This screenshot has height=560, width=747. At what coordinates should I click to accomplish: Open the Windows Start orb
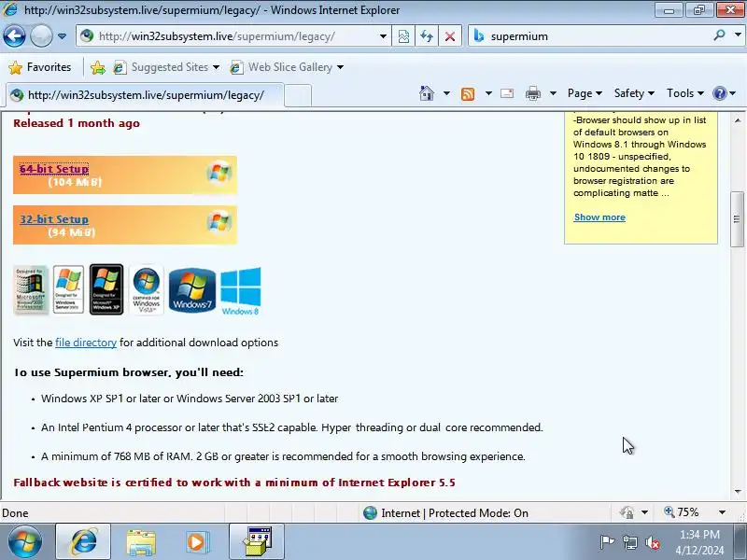[25, 541]
